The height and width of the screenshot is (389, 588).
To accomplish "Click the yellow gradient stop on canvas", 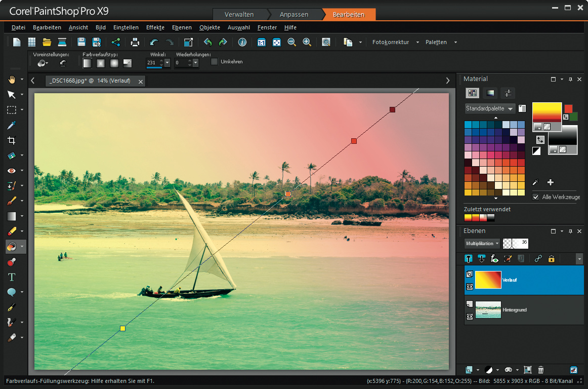I will click(x=122, y=329).
